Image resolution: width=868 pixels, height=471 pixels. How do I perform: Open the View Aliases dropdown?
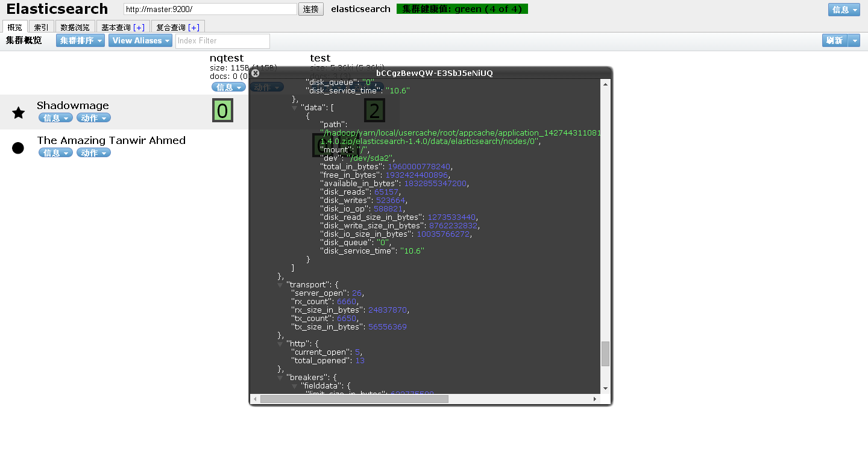click(140, 40)
